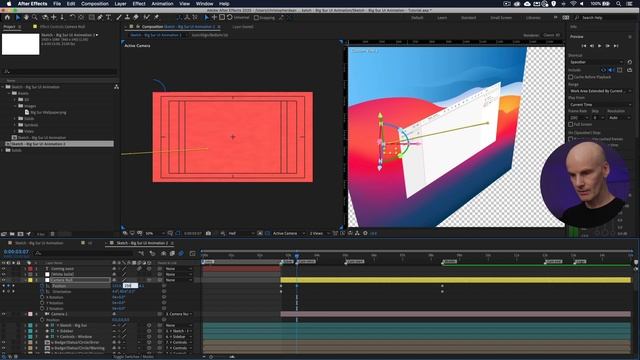Image resolution: width=640 pixels, height=360 pixels.
Task: Select the Zoom (magnifier) tool
Action: [35, 18]
